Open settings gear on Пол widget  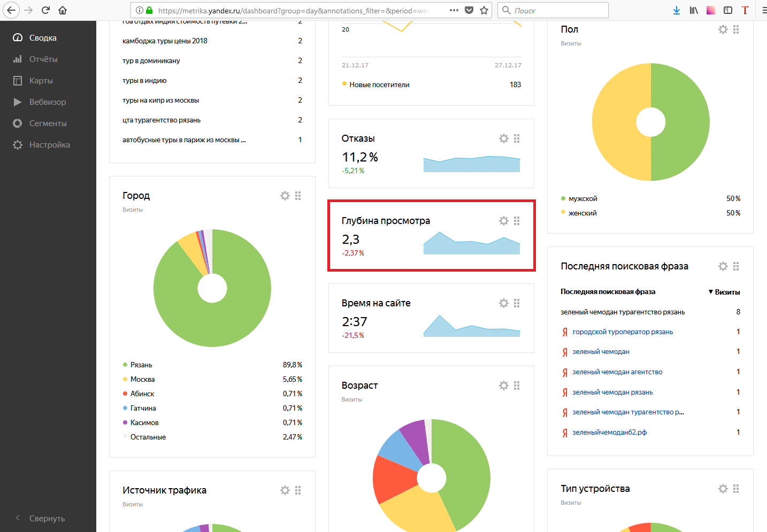coord(723,29)
